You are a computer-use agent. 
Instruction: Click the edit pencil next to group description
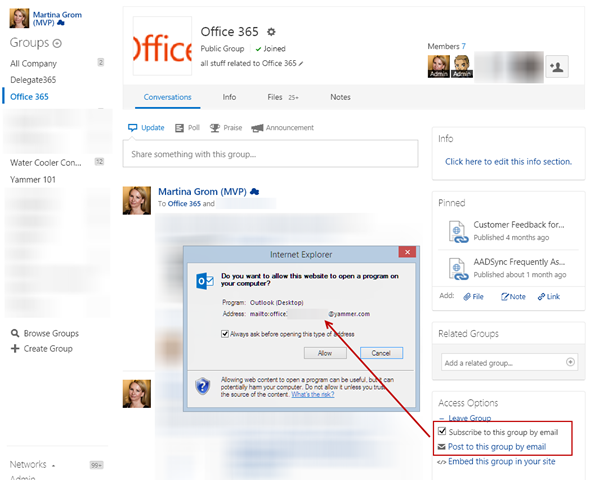[301, 64]
